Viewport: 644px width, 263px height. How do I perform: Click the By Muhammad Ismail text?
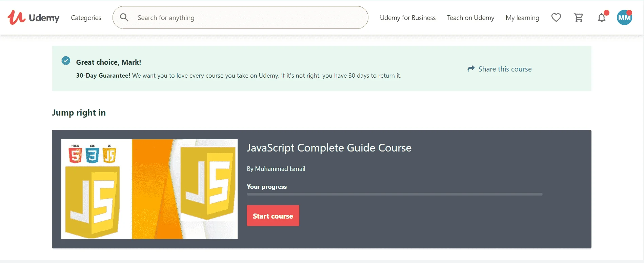click(276, 169)
